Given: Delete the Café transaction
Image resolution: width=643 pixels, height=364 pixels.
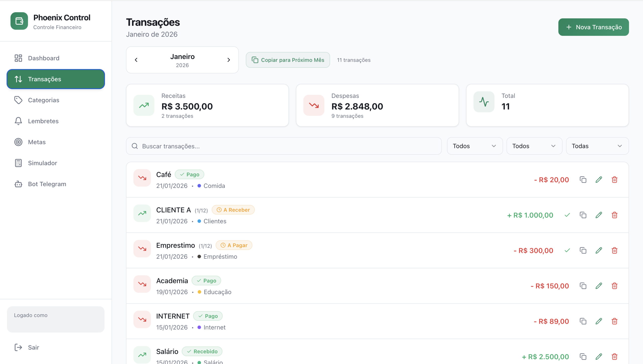Looking at the screenshot, I should click(x=615, y=180).
